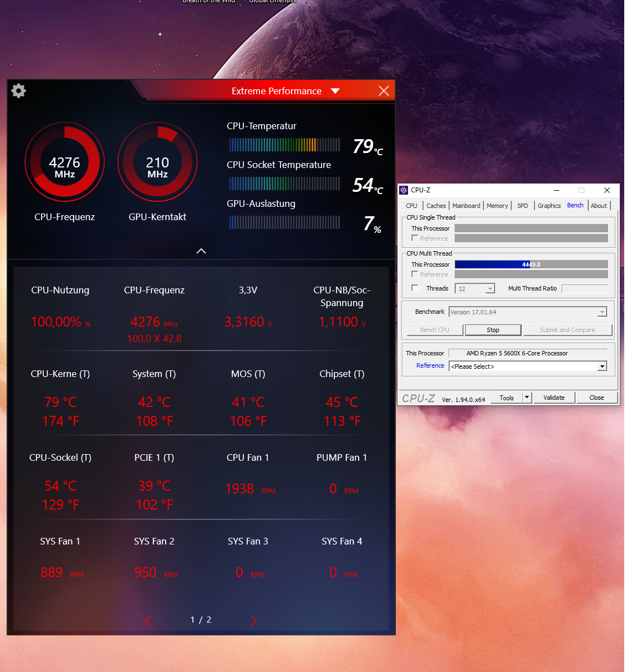
Task: Click the CPU-NB/Soc-Spannung value 1,1100 V
Action: [342, 322]
